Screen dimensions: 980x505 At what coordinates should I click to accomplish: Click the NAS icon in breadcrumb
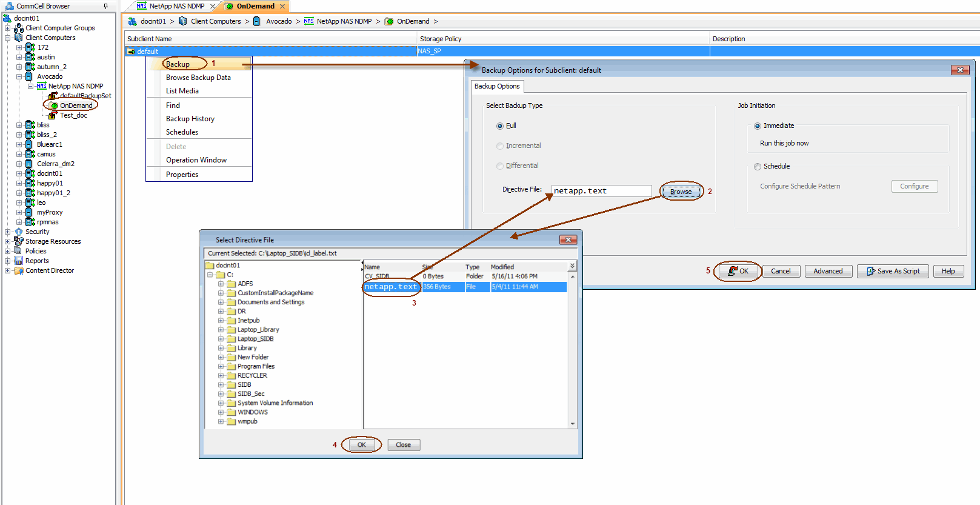[309, 21]
